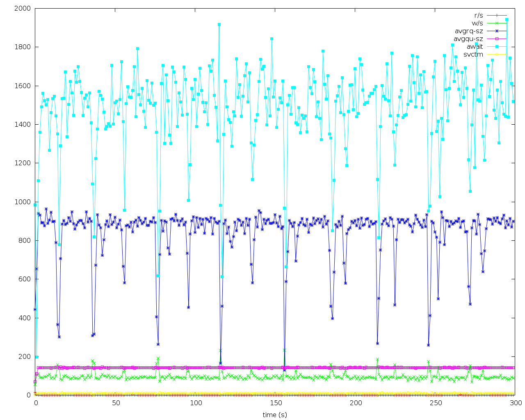Click the y-axis label 400

(x=25, y=318)
